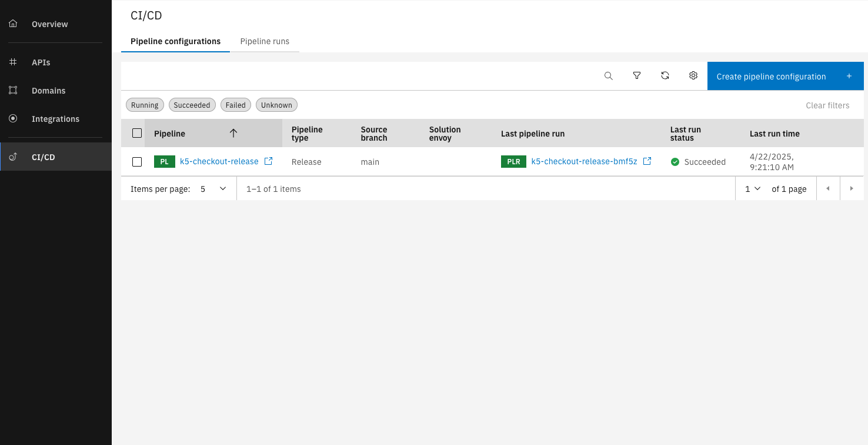868x445 pixels.
Task: Open Integrations in the sidebar
Action: 55,119
